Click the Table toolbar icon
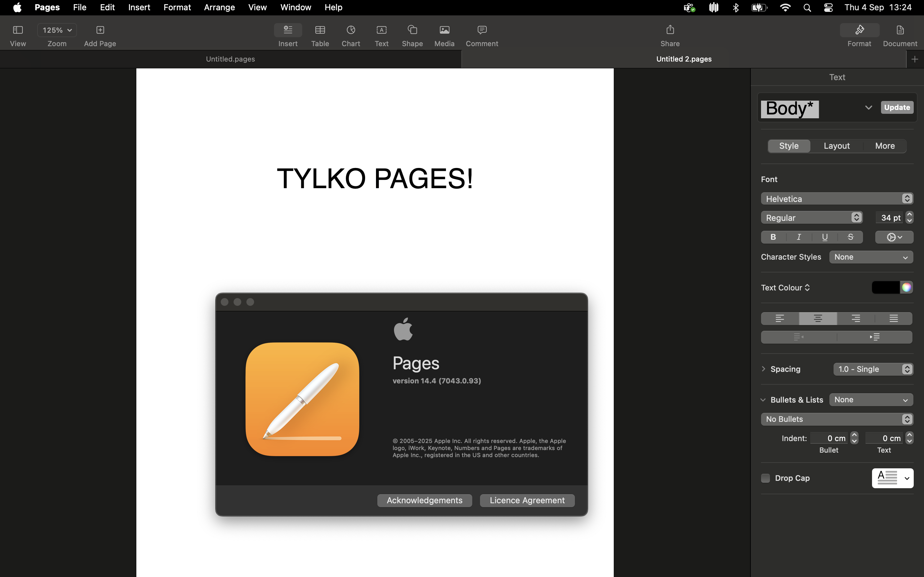 320,30
